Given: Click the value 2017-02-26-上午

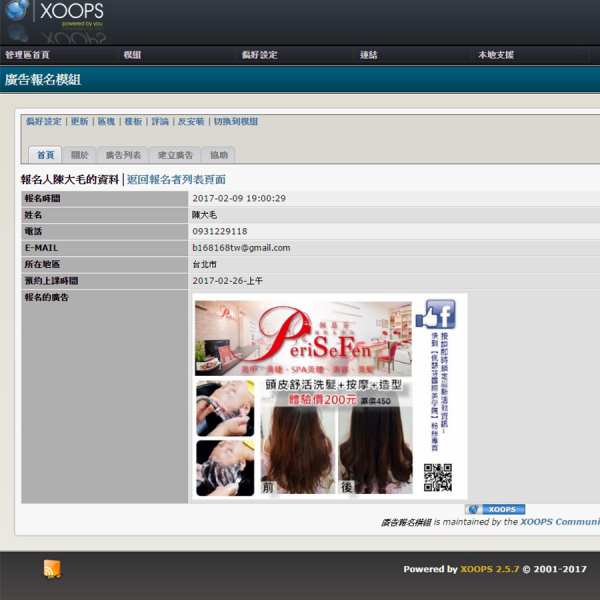Looking at the screenshot, I should tap(227, 280).
